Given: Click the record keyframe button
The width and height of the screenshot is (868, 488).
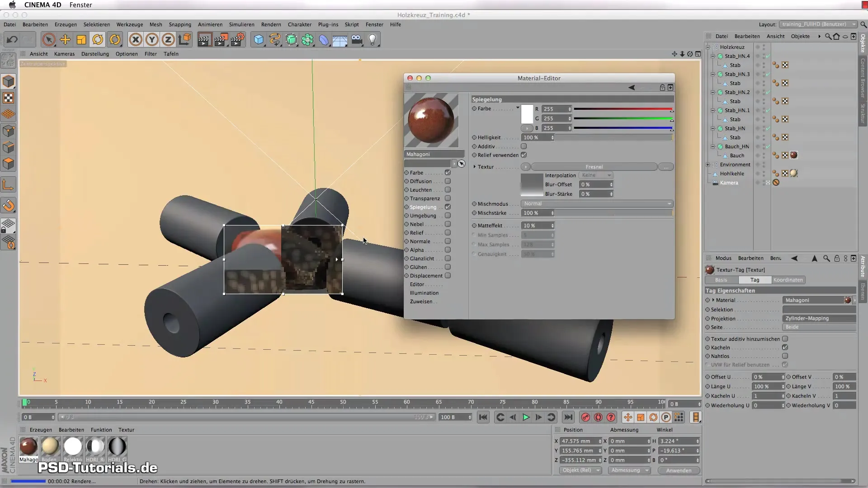Looking at the screenshot, I should (585, 418).
